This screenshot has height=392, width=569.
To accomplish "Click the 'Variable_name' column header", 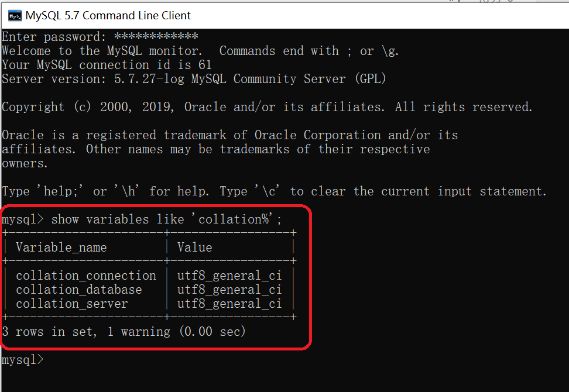I will tap(61, 247).
